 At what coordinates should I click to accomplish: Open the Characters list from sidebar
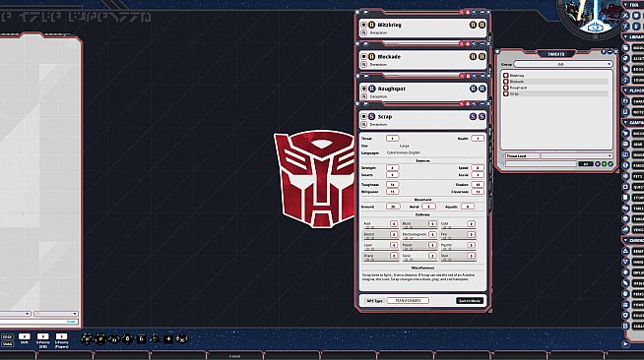point(634,101)
